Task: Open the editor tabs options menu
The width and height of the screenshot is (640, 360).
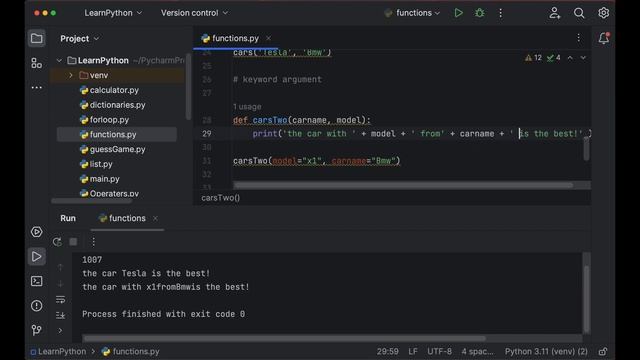Action: pyautogui.click(x=578, y=38)
